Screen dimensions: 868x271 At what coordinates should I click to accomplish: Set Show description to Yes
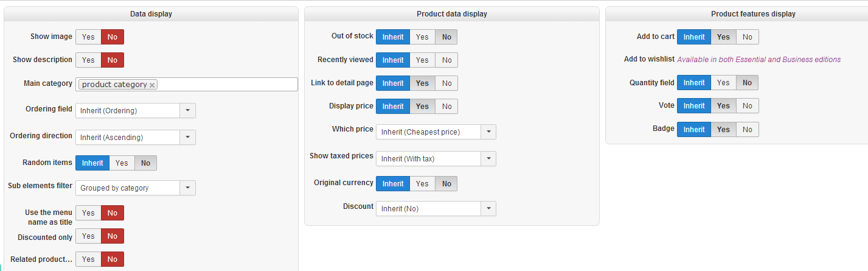tap(88, 60)
